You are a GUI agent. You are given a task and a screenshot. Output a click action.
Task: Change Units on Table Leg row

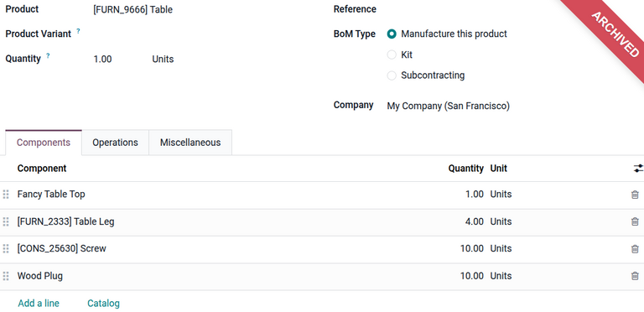pos(501,221)
